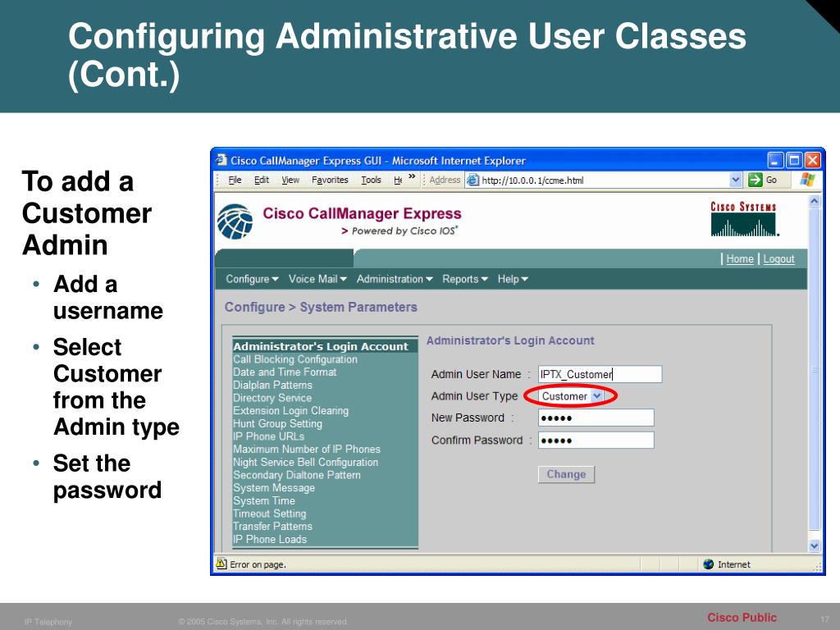Image resolution: width=840 pixels, height=630 pixels.
Task: Open IP Phone URLs
Action: [x=268, y=436]
